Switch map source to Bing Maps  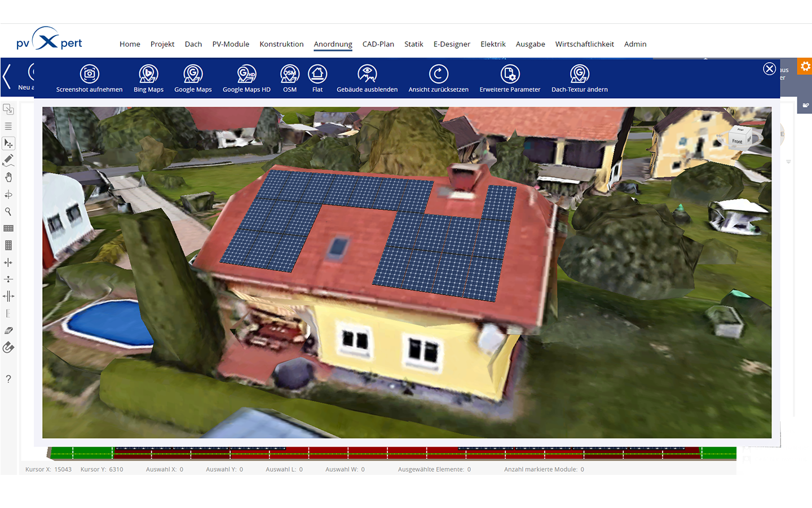pyautogui.click(x=148, y=75)
